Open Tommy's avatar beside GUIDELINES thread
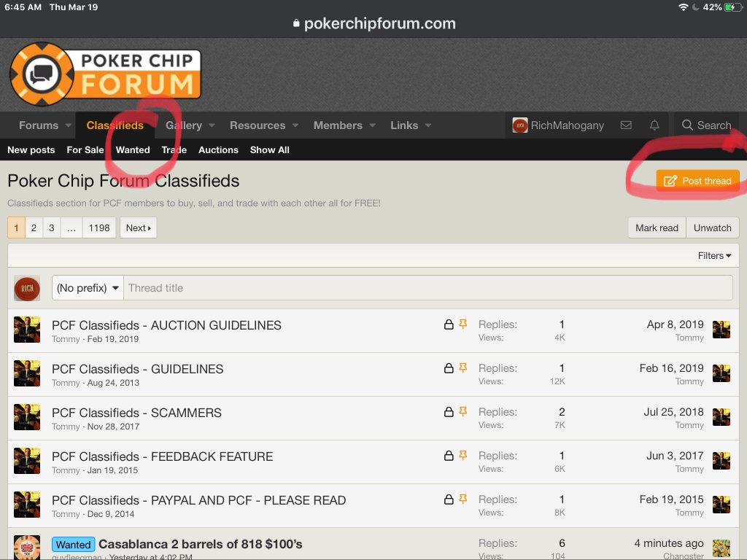This screenshot has height=560, width=747. (27, 373)
